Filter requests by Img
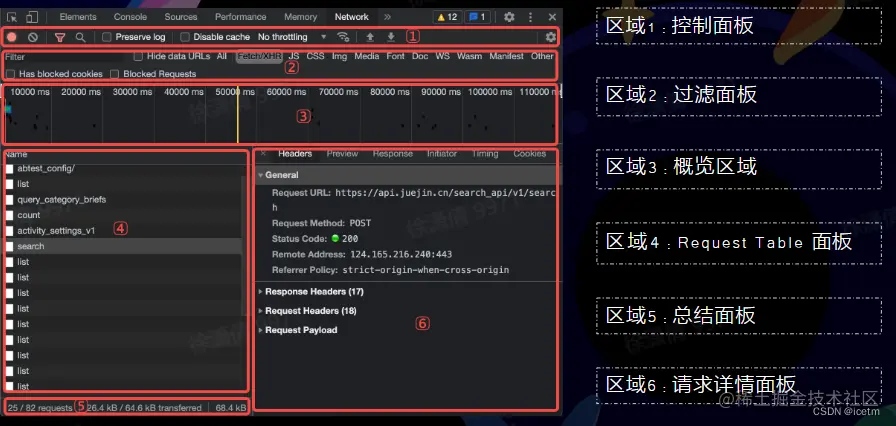896x426 pixels. coord(339,57)
